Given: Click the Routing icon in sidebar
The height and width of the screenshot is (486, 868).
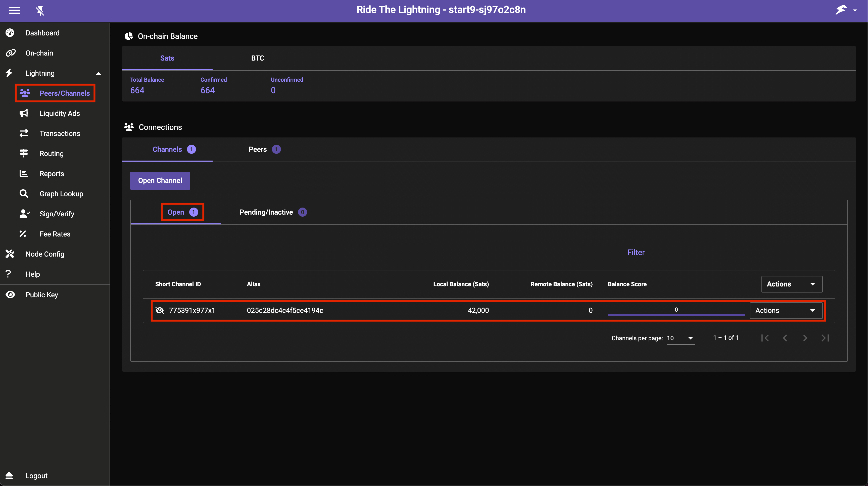Looking at the screenshot, I should [24, 153].
